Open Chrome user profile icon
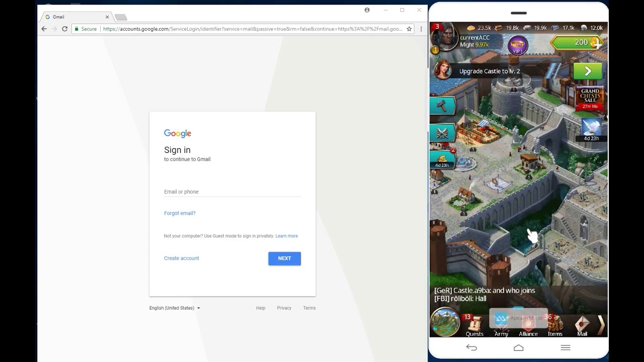644x362 pixels. 367,10
